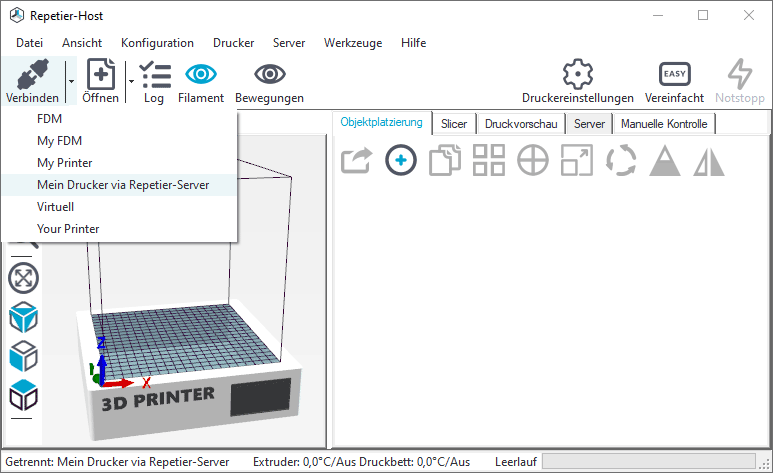773x473 pixels.
Task: Click the scale object icon
Action: (577, 160)
